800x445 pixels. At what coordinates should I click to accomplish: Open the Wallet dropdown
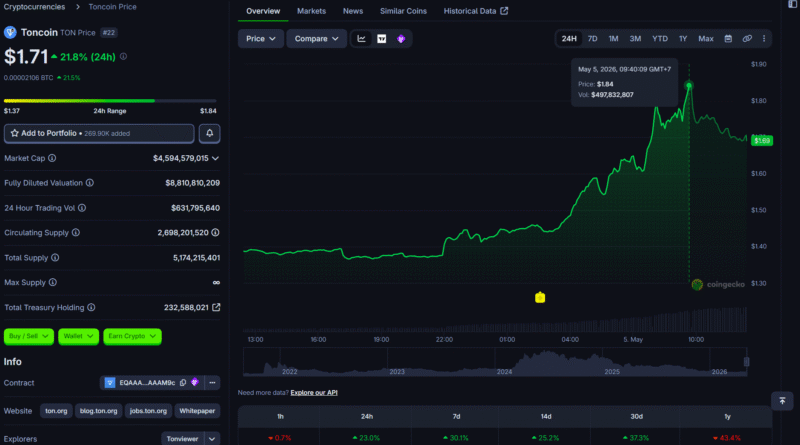(x=78, y=336)
